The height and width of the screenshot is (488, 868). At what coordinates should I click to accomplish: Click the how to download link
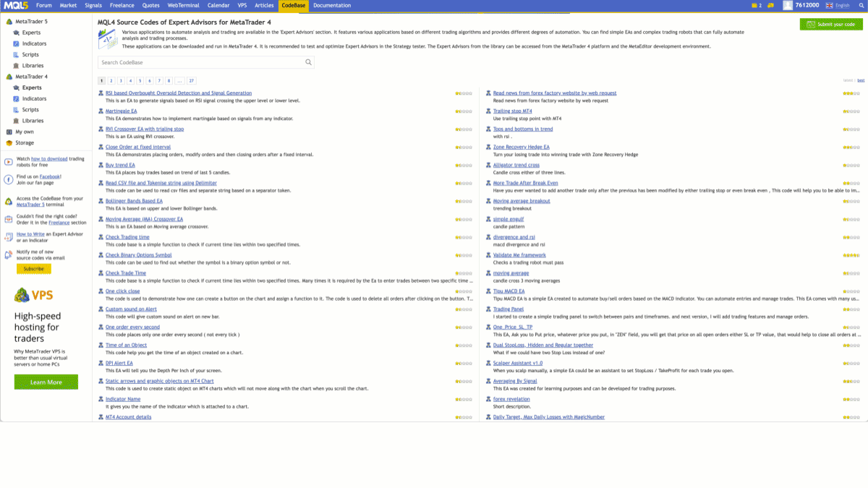click(x=49, y=158)
